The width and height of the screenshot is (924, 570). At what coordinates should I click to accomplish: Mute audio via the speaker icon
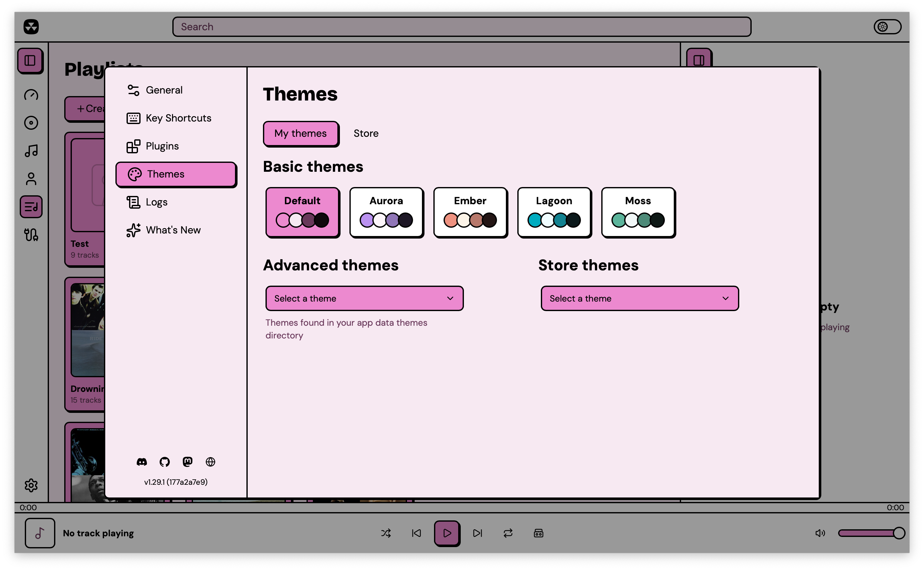[x=820, y=533]
